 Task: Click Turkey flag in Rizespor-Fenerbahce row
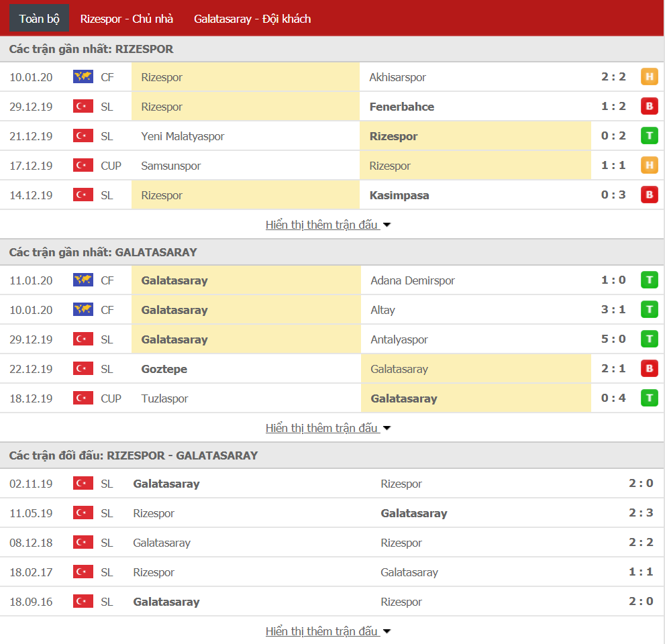[x=83, y=106]
